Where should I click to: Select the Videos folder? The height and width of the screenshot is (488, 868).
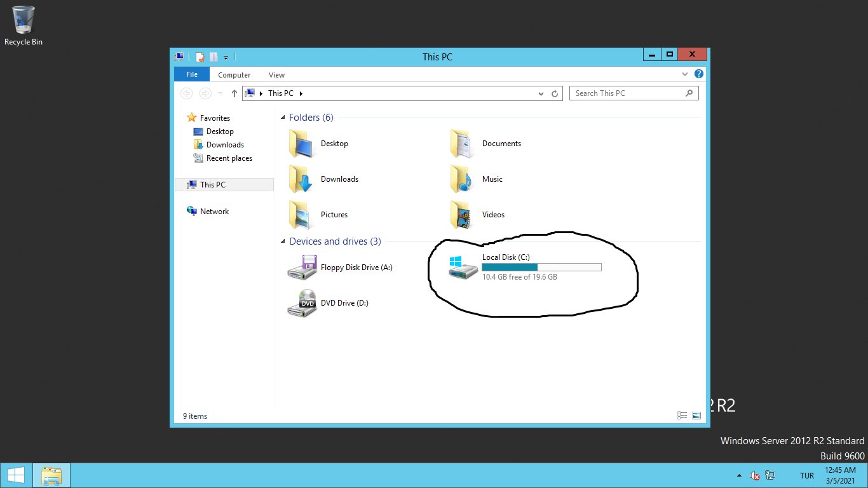coord(477,215)
